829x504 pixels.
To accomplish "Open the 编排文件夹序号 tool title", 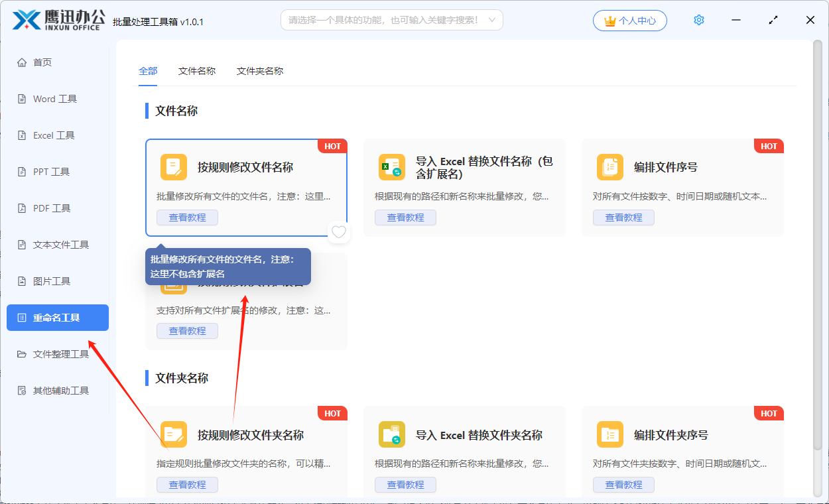I will coord(670,435).
